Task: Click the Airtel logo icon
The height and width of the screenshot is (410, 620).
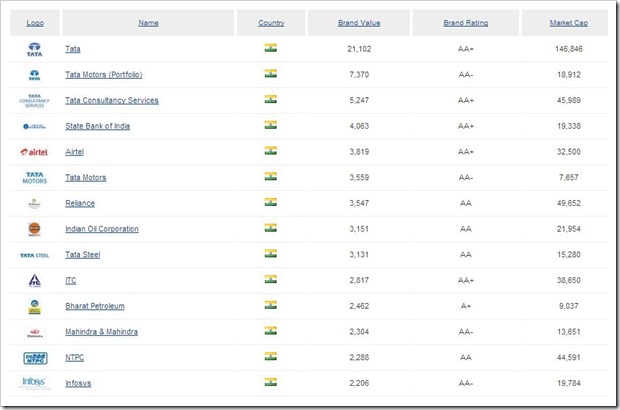Action: (34, 152)
